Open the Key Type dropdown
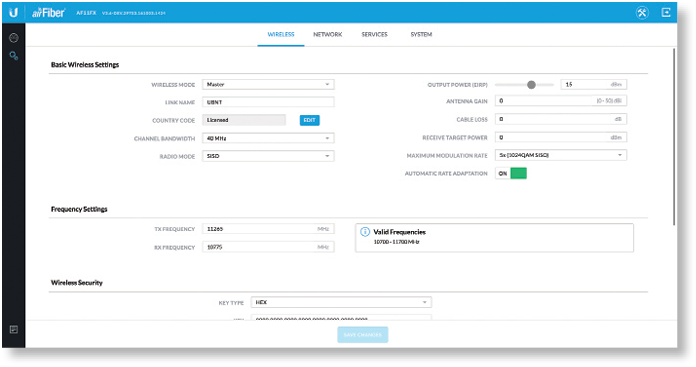Screen dimensions: 696x367 (341, 302)
